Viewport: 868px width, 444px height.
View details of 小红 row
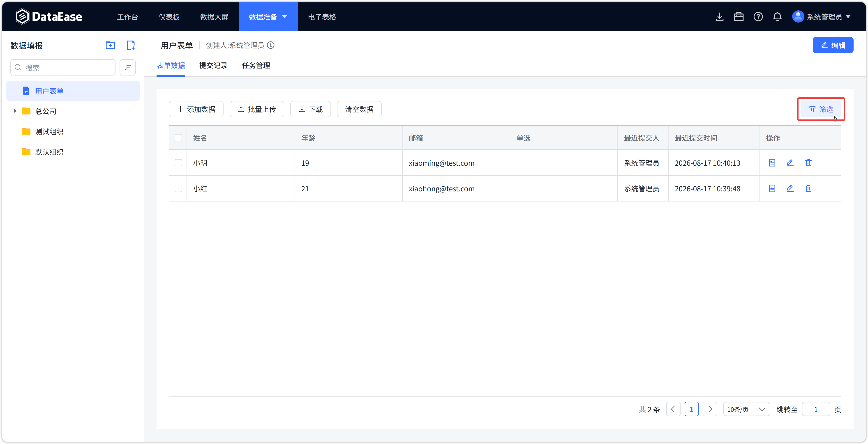(x=772, y=188)
